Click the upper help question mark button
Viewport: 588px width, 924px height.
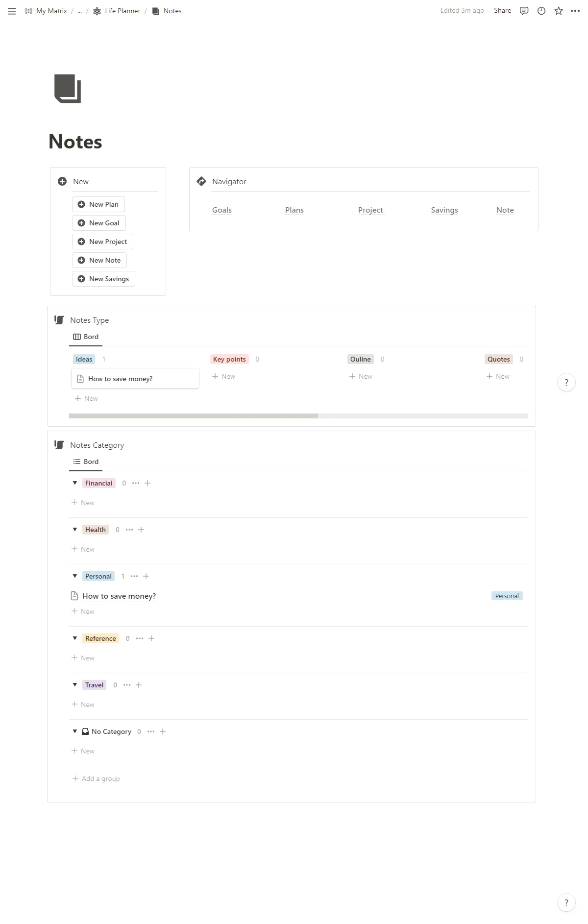click(x=566, y=383)
